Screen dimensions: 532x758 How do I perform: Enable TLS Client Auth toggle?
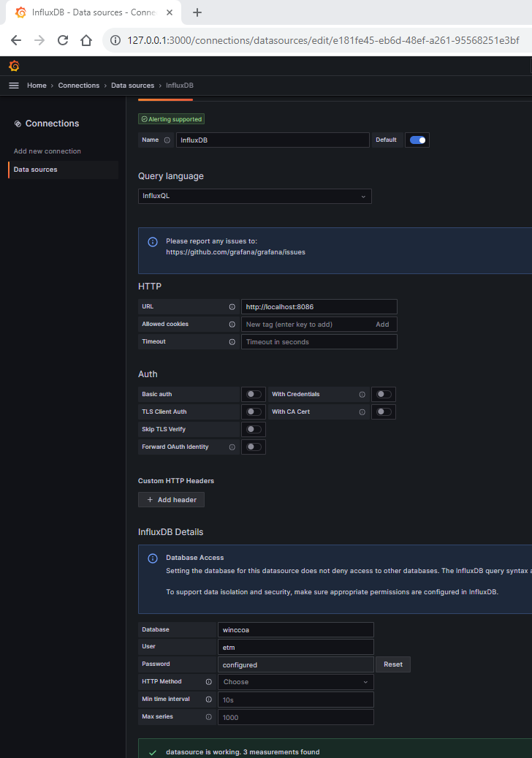254,412
